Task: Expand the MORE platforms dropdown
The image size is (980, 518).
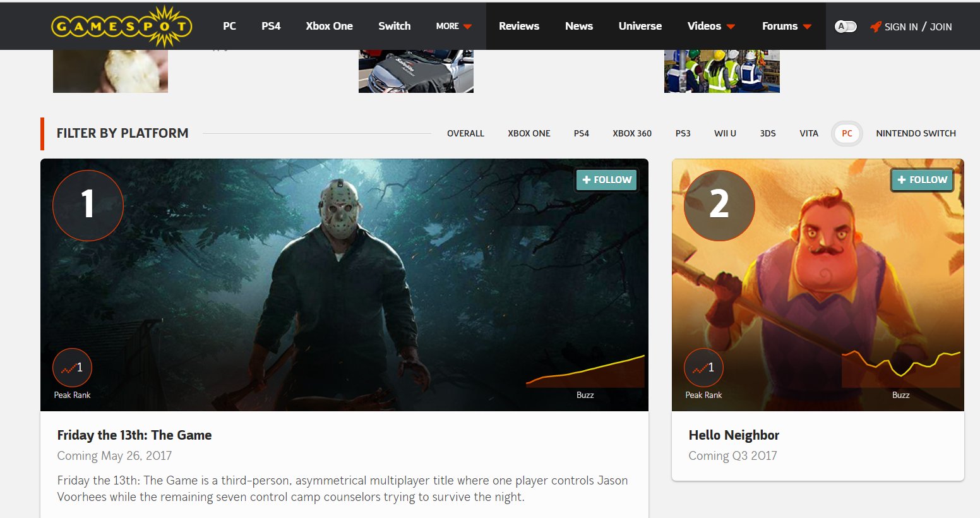Action: [x=453, y=26]
